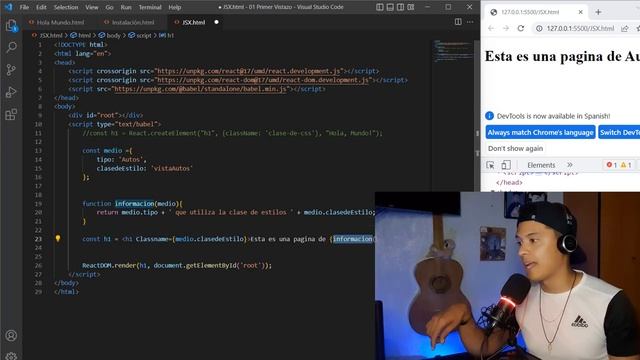The width and height of the screenshot is (640, 360).
Task: Expand more DevTools tabs chevron
Action: (x=570, y=165)
